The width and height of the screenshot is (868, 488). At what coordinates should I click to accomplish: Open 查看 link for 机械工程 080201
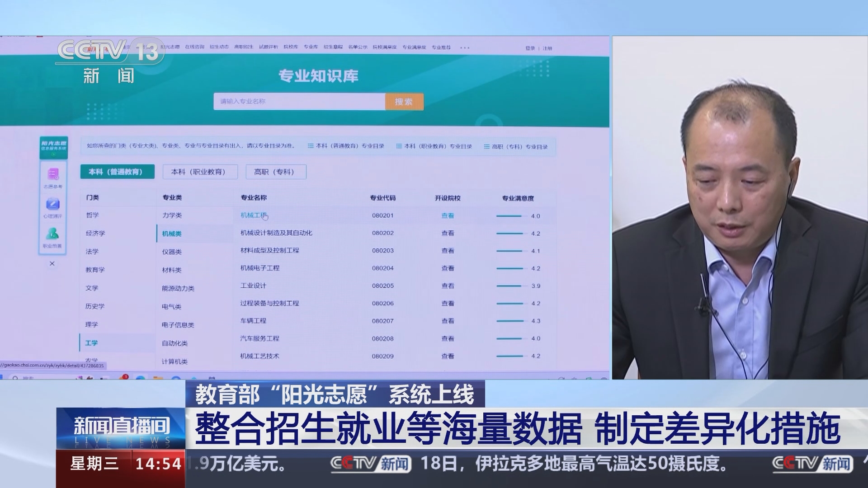tap(447, 216)
